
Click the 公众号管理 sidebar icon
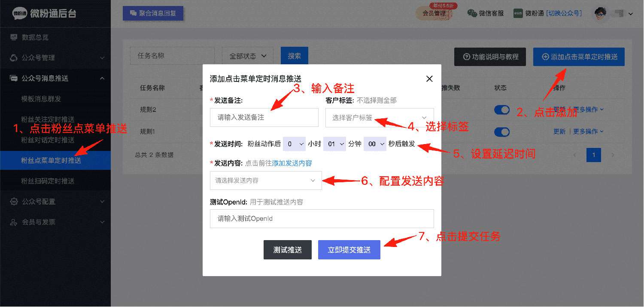pyautogui.click(x=14, y=58)
